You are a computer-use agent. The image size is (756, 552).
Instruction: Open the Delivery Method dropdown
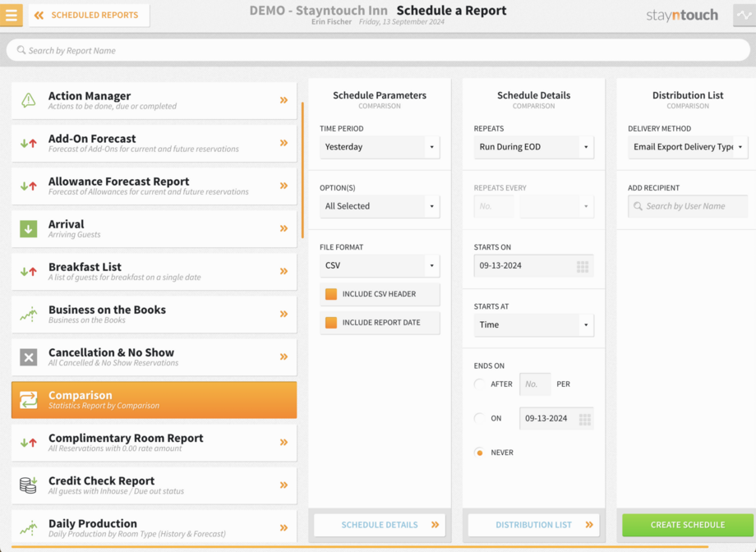coord(688,147)
